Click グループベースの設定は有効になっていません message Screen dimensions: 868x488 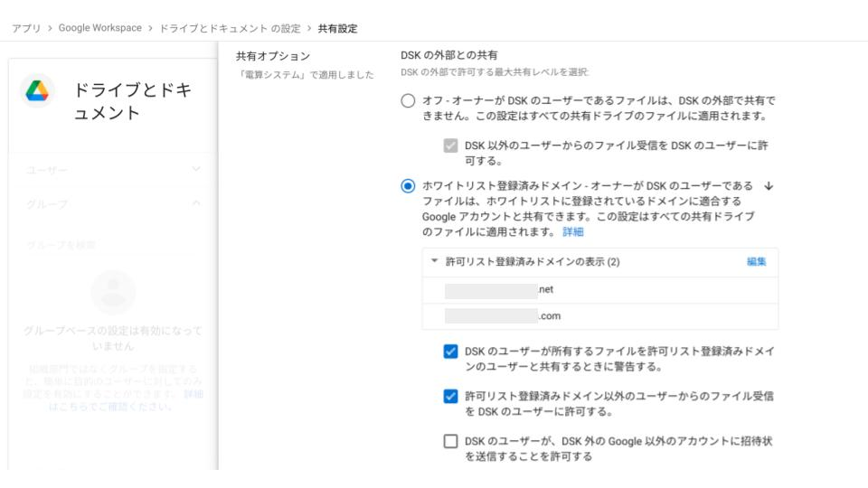pyautogui.click(x=113, y=338)
